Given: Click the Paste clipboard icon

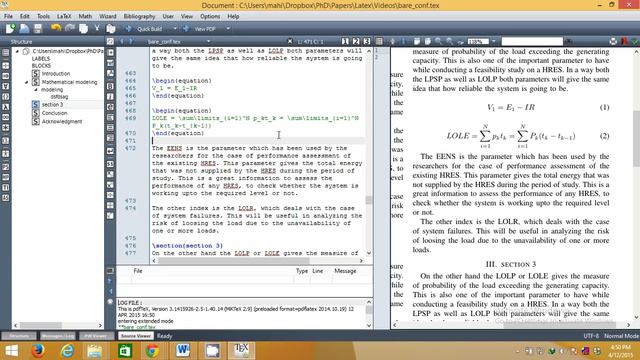Looking at the screenshot, I should [111, 28].
